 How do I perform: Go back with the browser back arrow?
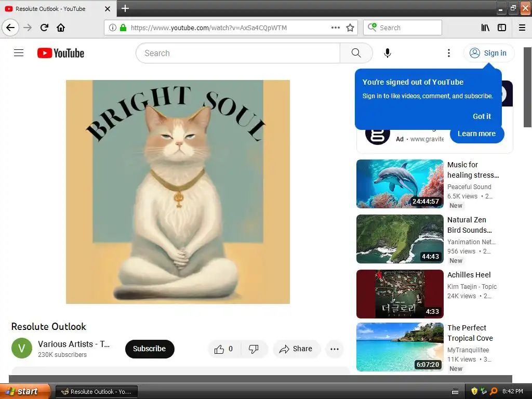click(x=10, y=28)
